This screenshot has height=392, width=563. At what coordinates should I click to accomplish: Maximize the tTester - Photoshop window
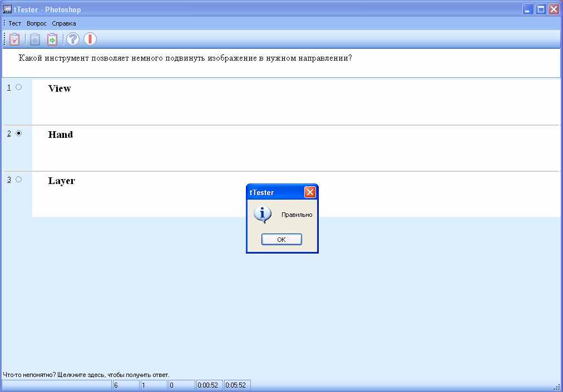(x=541, y=9)
